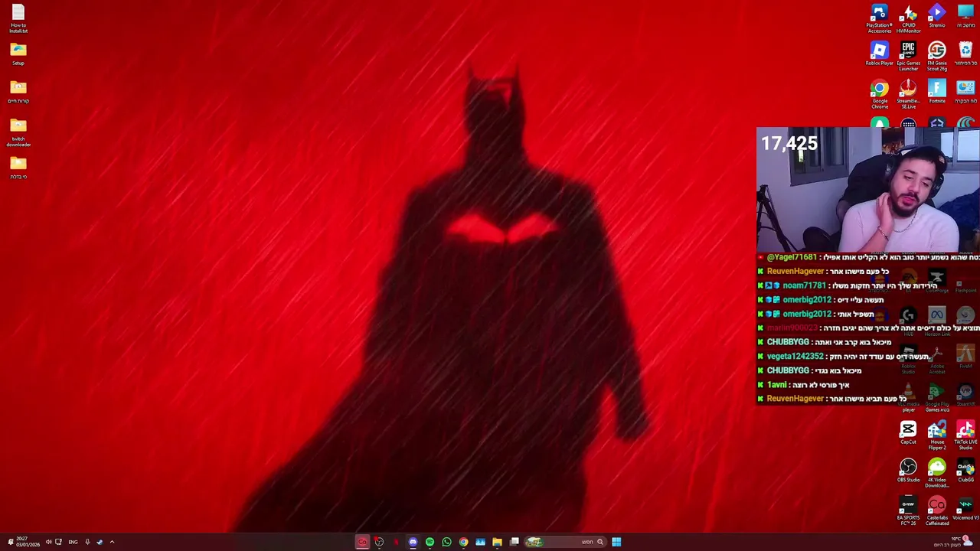This screenshot has height=551, width=980.
Task: Open the Casterlabs Caffeinated taskbar icon
Action: [362, 542]
